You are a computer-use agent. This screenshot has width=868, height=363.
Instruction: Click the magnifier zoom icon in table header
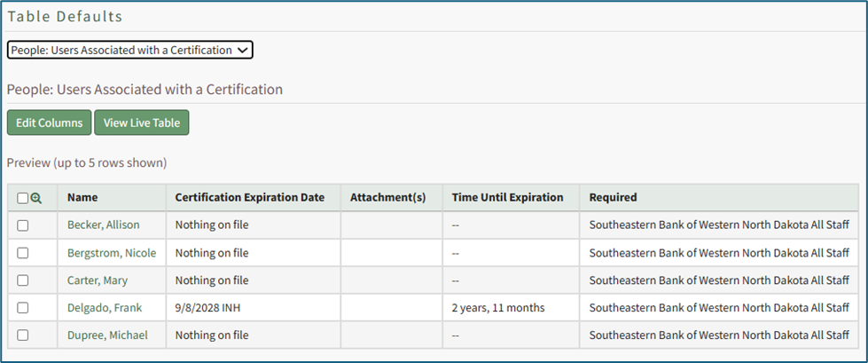coord(36,198)
